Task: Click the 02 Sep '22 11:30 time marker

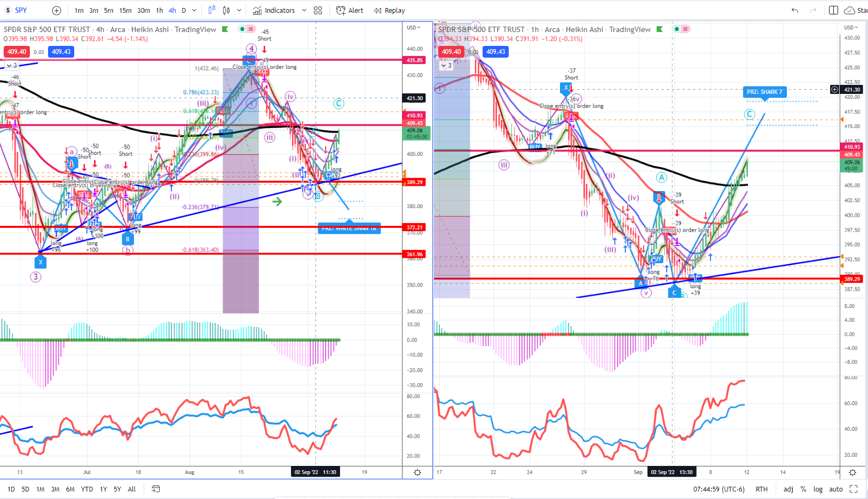Action: pos(315,472)
